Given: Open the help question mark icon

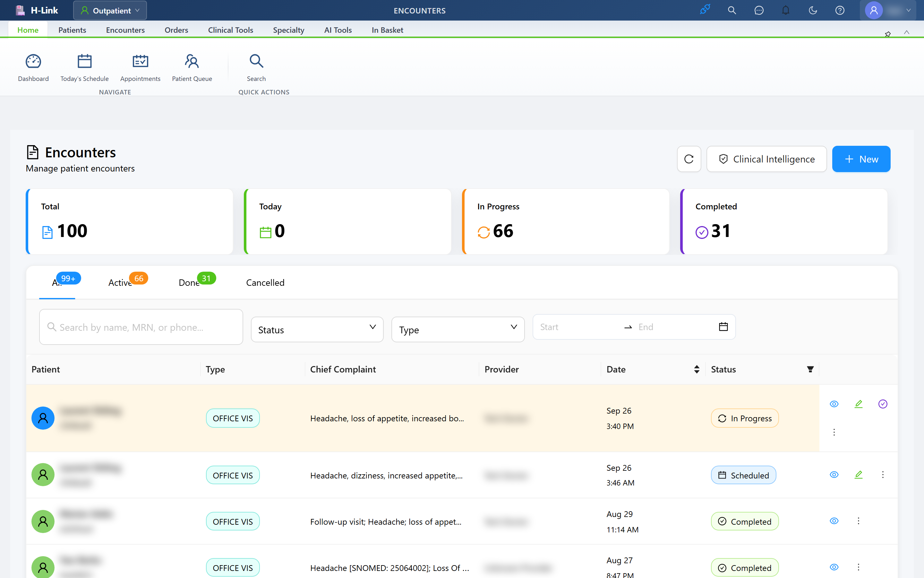Looking at the screenshot, I should [840, 10].
